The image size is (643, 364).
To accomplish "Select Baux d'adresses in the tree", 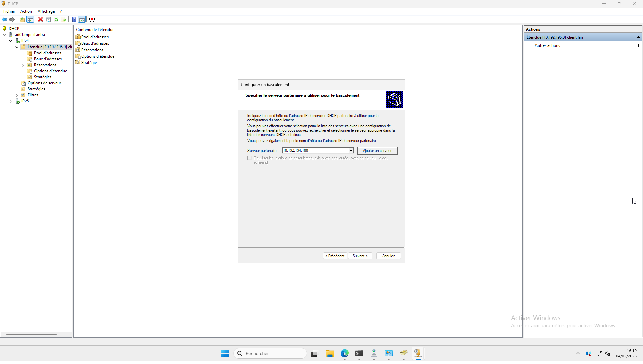I will 48,59.
